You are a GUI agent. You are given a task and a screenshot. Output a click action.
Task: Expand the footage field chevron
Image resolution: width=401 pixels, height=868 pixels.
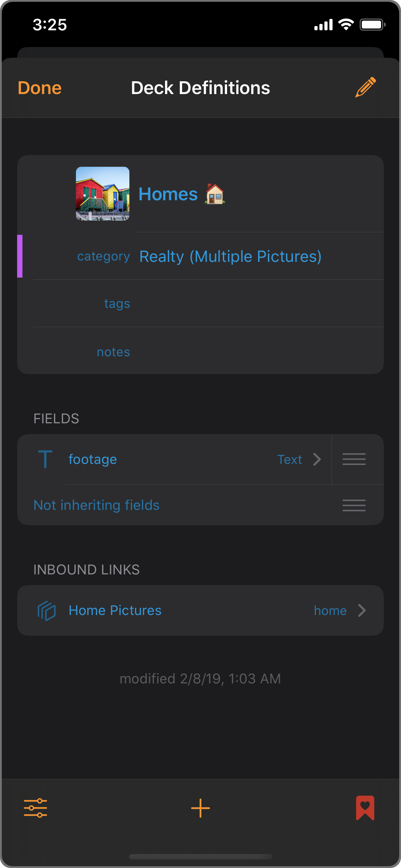317,459
